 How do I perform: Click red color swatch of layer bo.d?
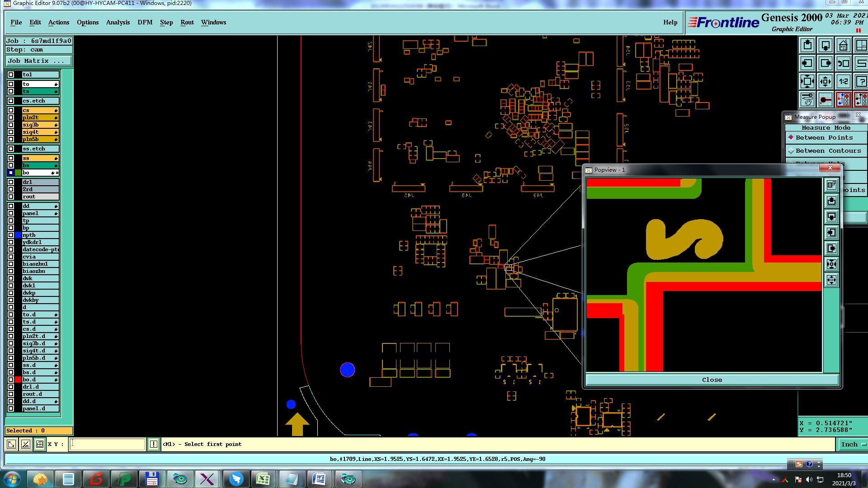(x=18, y=380)
